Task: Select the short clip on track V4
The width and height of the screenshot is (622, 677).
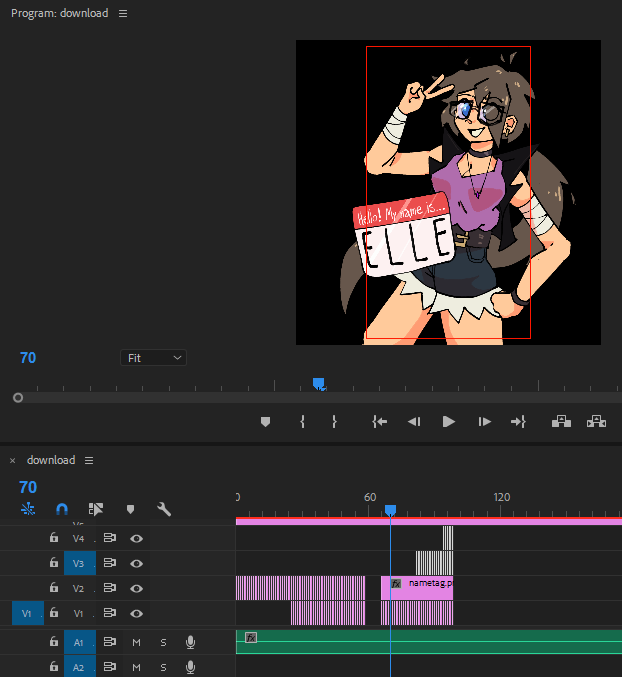Action: click(448, 538)
